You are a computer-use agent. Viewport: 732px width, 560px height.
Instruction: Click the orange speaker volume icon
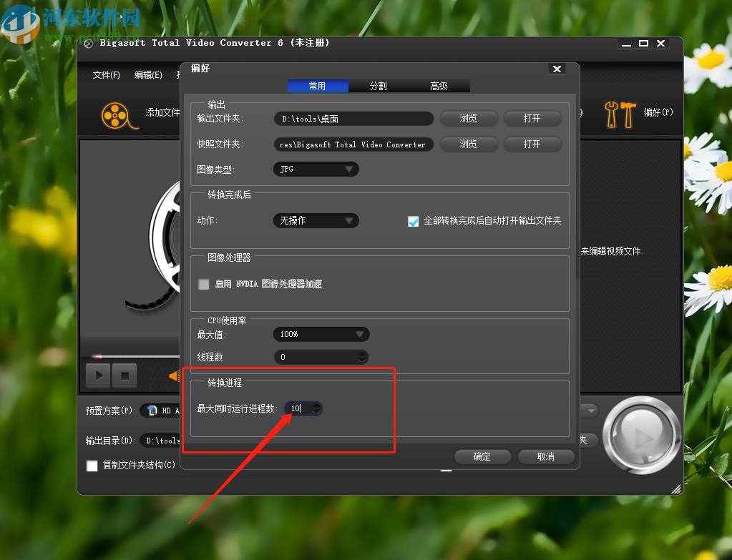tap(175, 375)
